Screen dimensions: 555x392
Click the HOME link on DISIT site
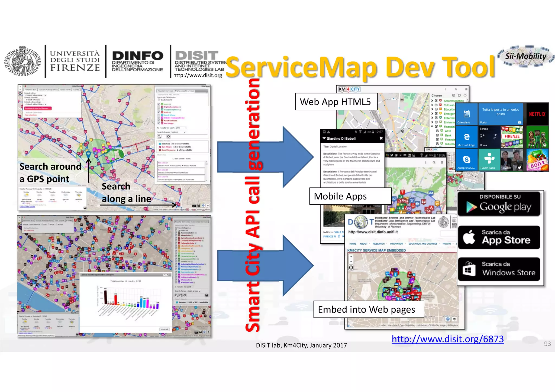(x=353, y=244)
